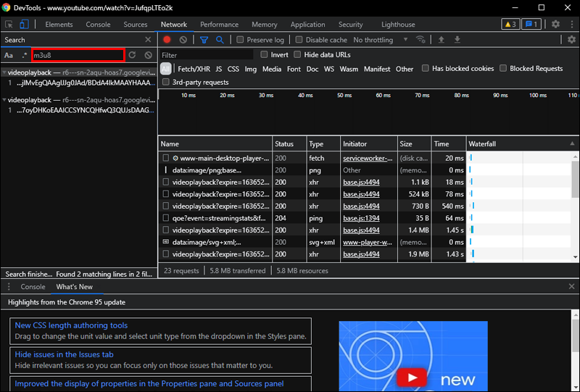Clear the network log

coord(183,40)
